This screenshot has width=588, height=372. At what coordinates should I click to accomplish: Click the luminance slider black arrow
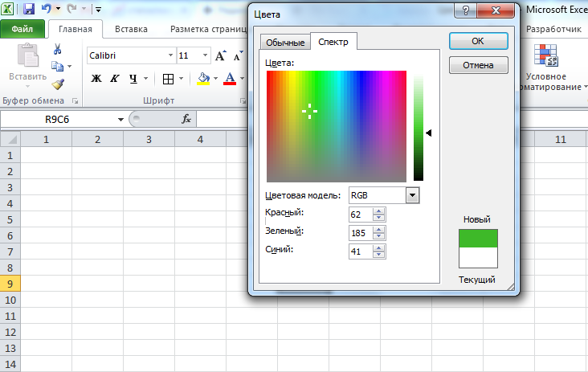[x=429, y=133]
